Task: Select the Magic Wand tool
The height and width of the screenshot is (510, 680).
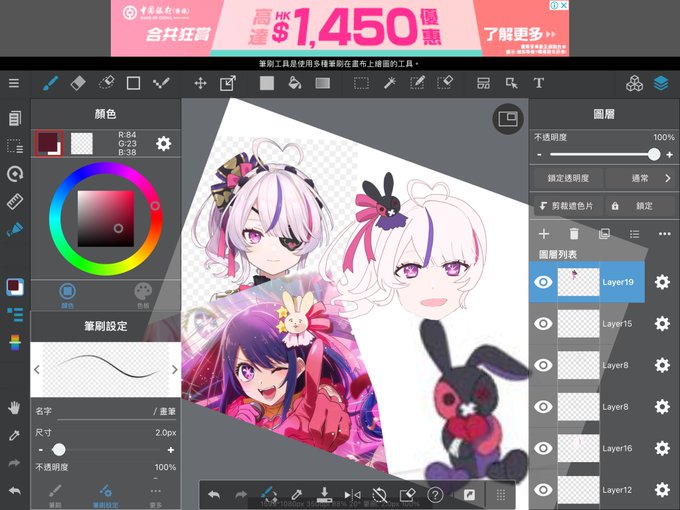Action: click(x=389, y=83)
